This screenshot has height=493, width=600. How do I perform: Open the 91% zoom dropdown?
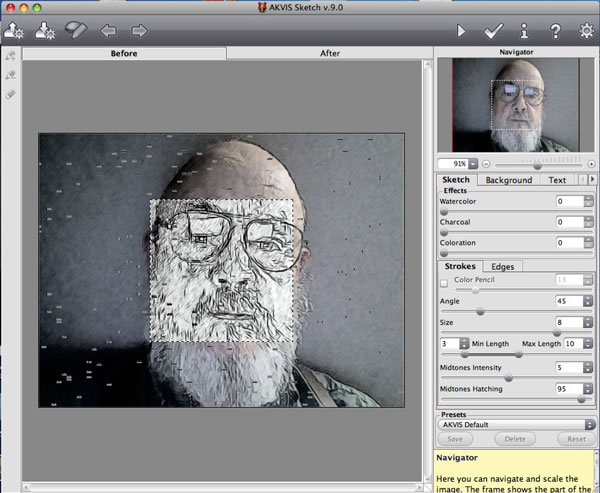coord(473,164)
